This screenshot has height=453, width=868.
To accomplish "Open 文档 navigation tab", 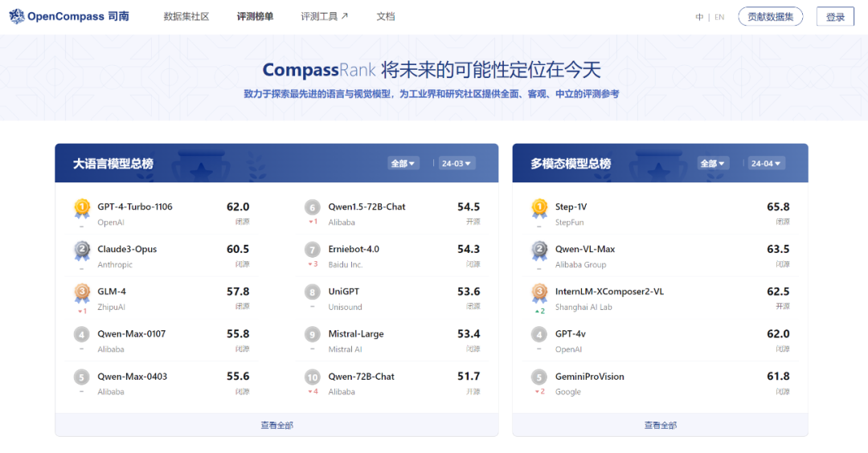I will 386,17.
